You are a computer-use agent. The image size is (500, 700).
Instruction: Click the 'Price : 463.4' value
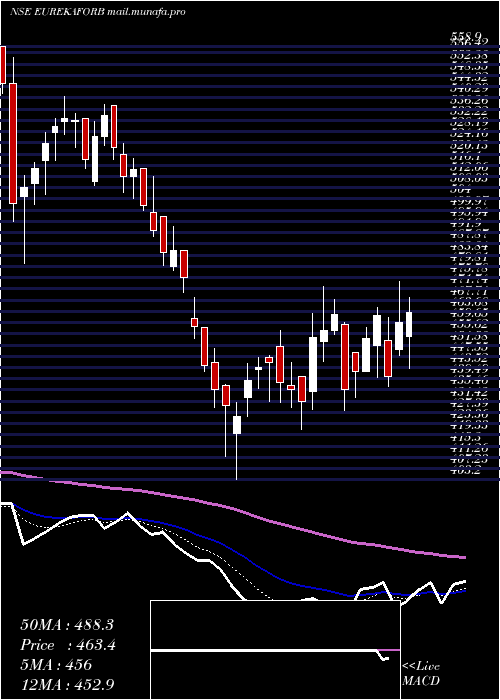tap(68, 645)
